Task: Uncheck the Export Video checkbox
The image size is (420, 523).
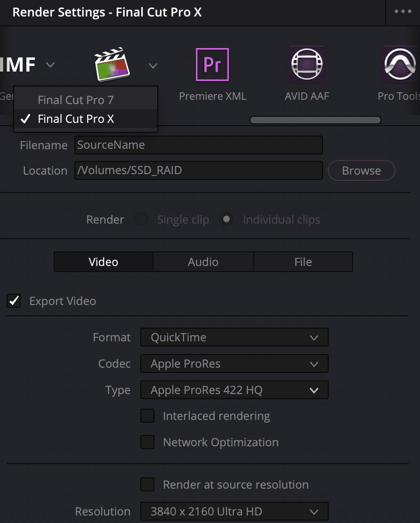Action: click(x=14, y=301)
